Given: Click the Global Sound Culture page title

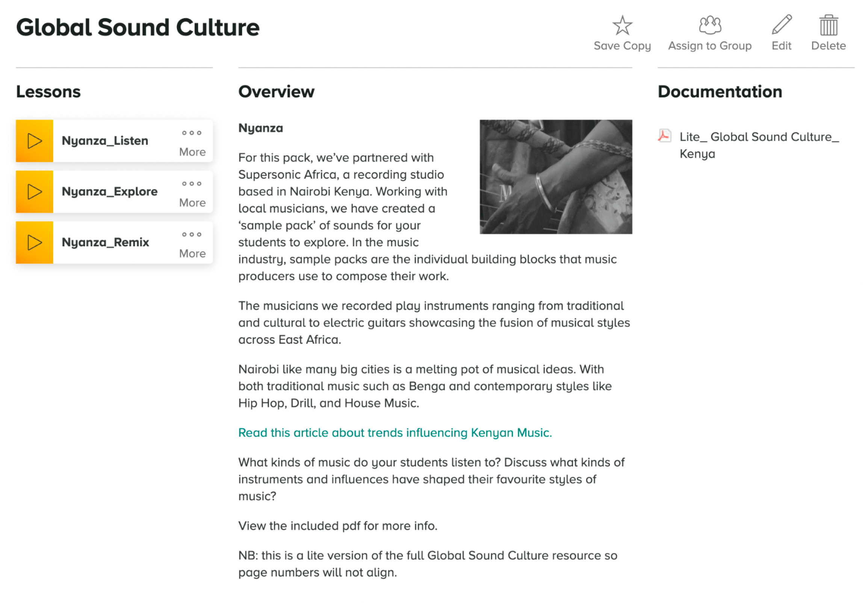Looking at the screenshot, I should (138, 27).
